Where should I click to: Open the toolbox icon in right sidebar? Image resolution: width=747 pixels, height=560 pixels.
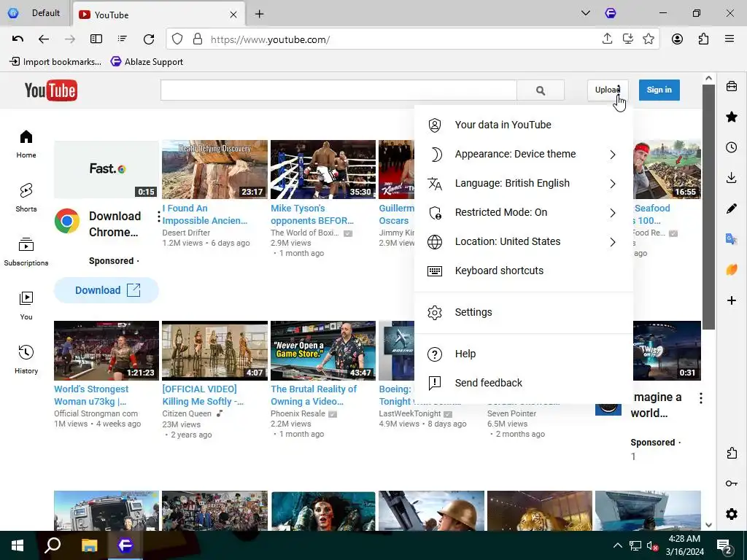[732, 86]
